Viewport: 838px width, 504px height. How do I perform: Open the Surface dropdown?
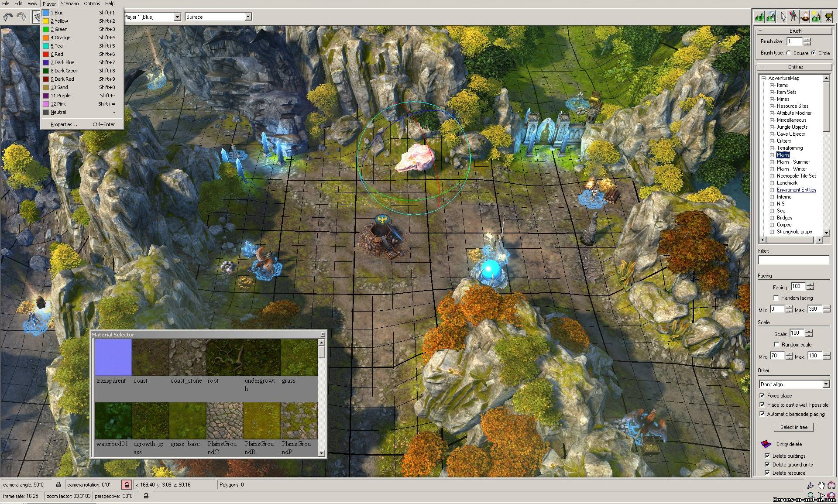(248, 17)
